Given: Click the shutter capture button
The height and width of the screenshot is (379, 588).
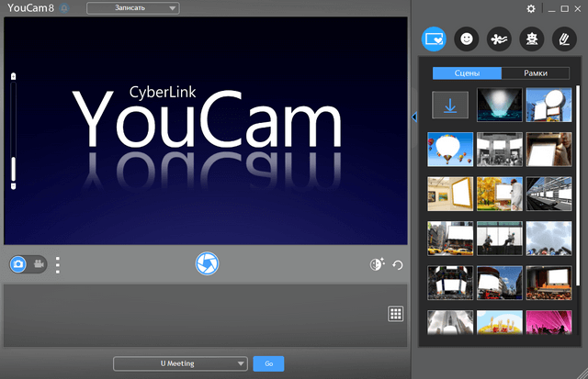Looking at the screenshot, I should [x=207, y=263].
